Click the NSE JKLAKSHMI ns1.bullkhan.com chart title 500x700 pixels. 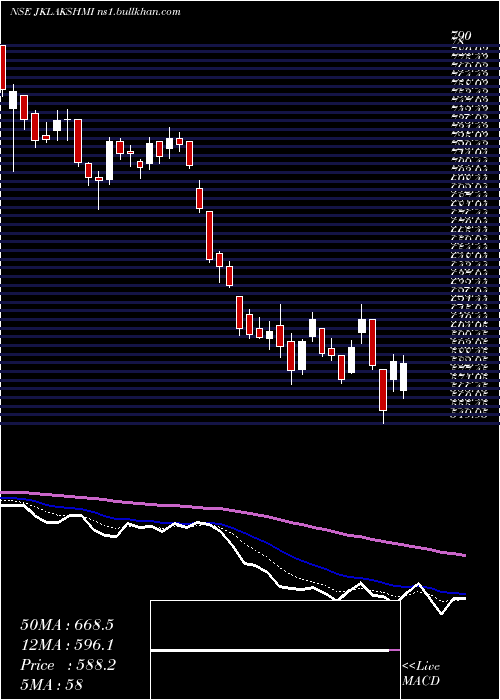(x=95, y=12)
